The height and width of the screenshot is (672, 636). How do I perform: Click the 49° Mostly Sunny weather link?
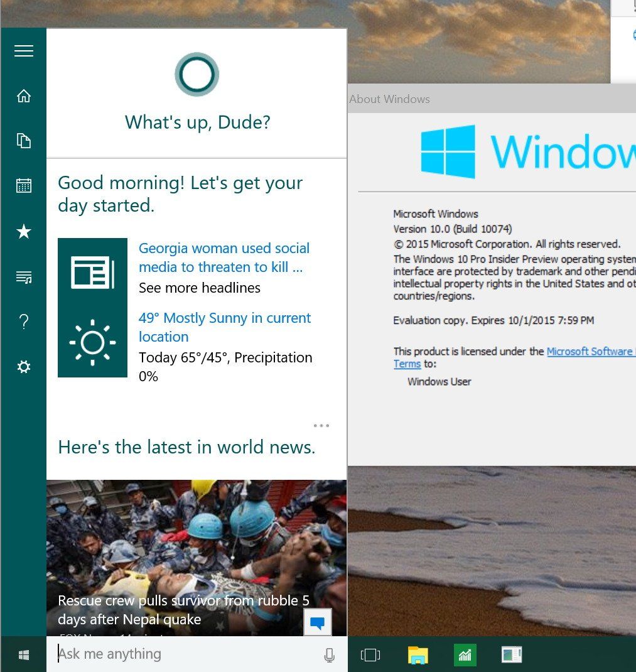(x=225, y=327)
